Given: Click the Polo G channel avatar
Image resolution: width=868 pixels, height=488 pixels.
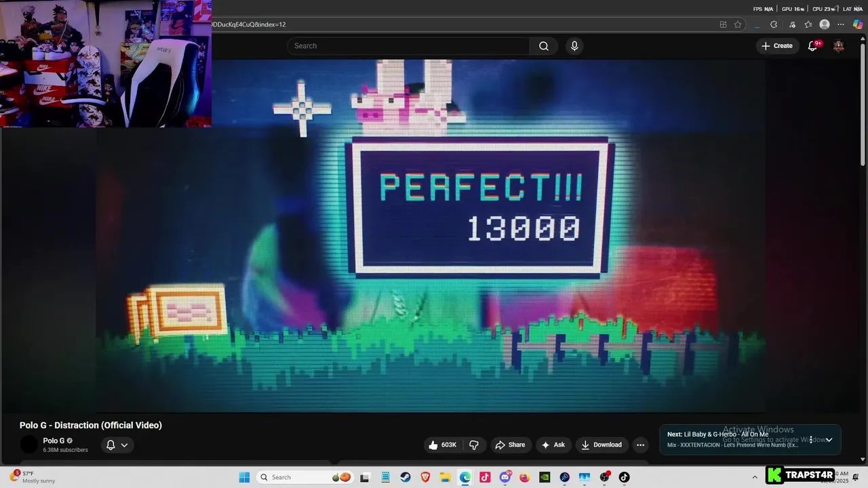Looking at the screenshot, I should [x=29, y=445].
